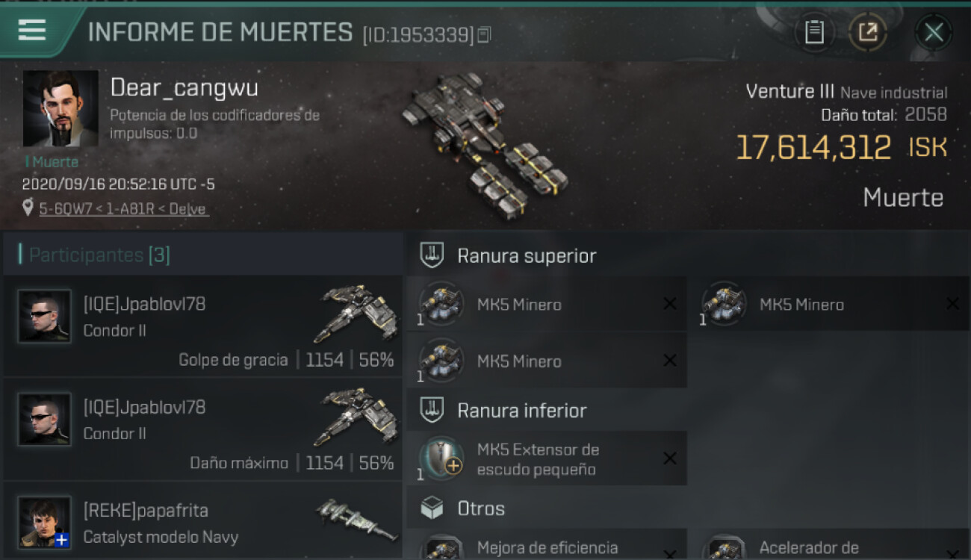
Task: Click X beside third MK5 Minero
Action: tap(670, 361)
